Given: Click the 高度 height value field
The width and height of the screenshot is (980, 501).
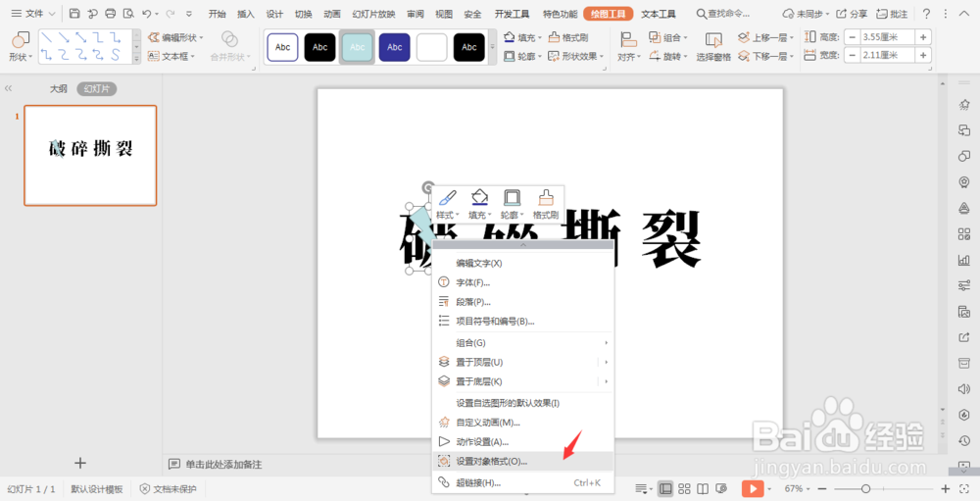Looking at the screenshot, I should point(887,37).
